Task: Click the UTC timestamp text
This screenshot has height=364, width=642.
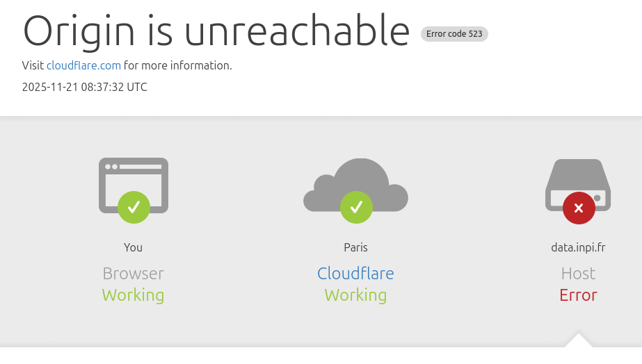Action: click(84, 87)
